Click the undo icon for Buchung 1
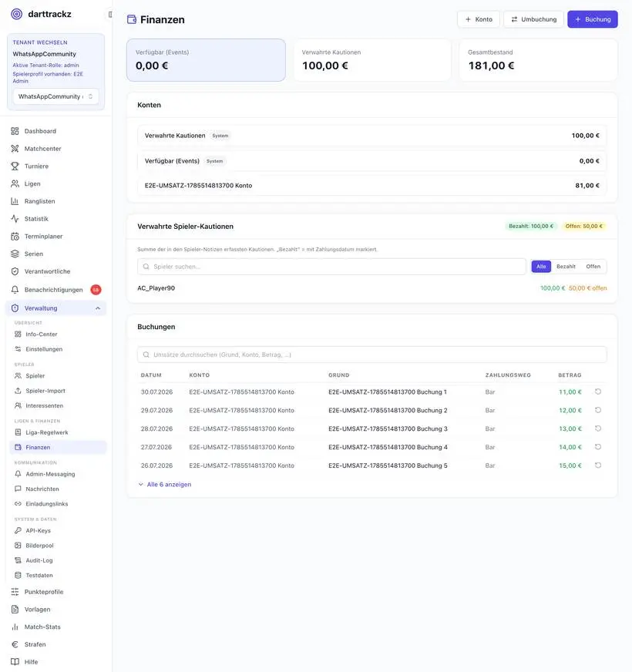The width and height of the screenshot is (632, 672). (598, 391)
